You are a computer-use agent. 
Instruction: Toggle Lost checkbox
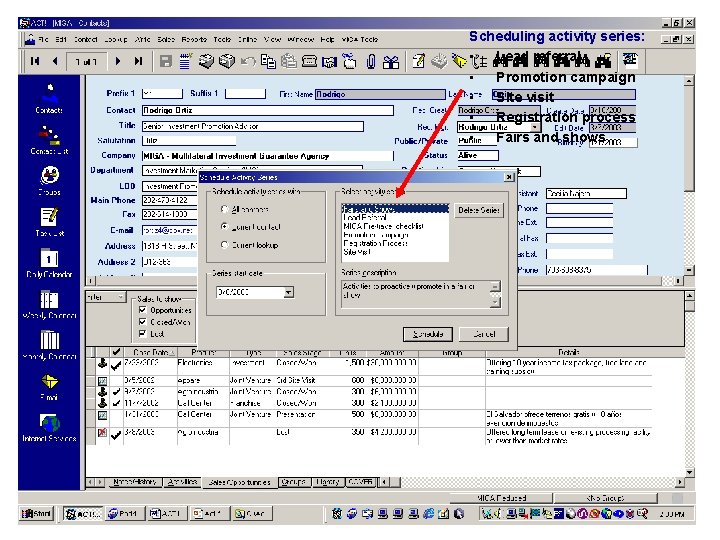coord(142,333)
